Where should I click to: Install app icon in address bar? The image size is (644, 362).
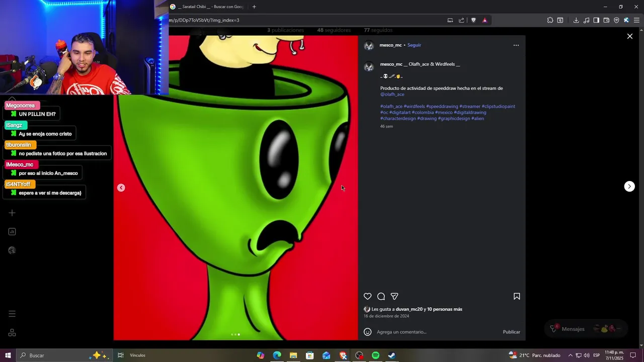[x=450, y=20]
